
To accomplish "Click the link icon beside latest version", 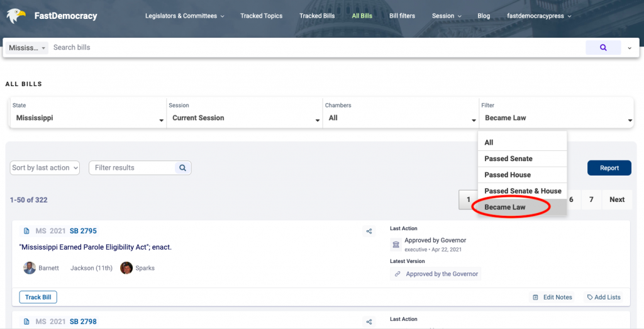I will [396, 274].
